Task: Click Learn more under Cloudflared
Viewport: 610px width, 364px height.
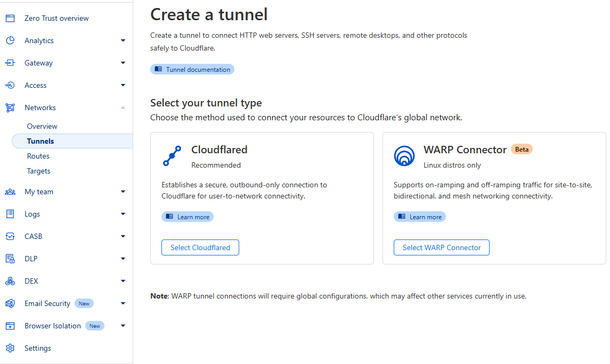Action: tap(188, 217)
